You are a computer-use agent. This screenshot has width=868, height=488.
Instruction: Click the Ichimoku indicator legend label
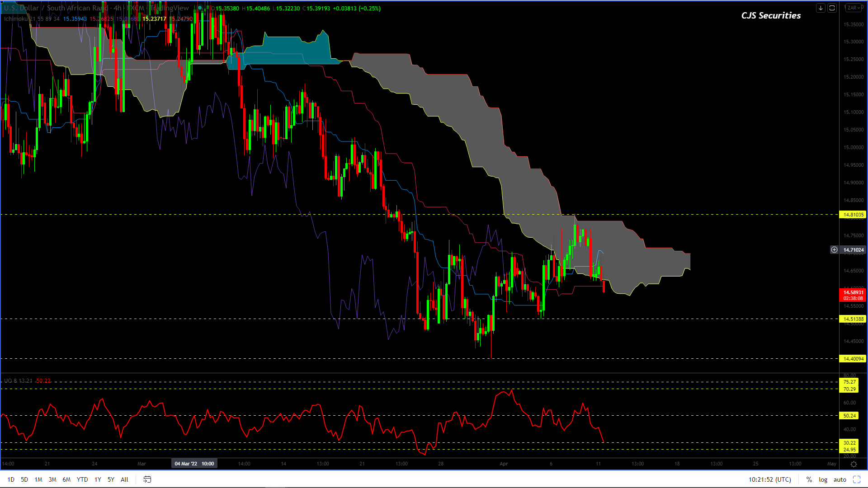(16, 19)
